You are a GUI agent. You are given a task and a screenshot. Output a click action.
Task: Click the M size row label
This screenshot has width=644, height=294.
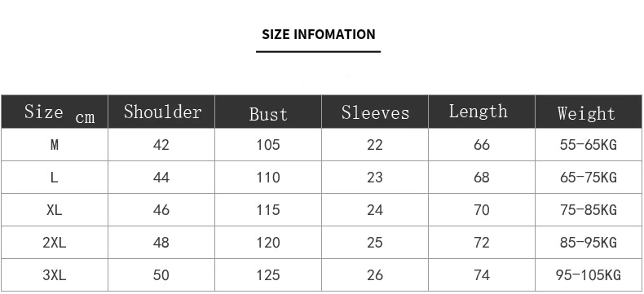tap(55, 145)
